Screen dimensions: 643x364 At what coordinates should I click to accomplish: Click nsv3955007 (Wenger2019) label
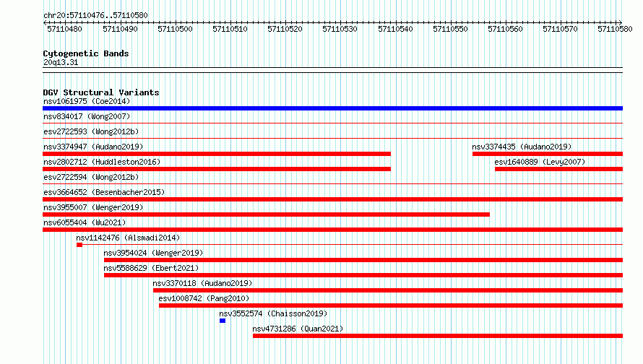click(x=93, y=207)
